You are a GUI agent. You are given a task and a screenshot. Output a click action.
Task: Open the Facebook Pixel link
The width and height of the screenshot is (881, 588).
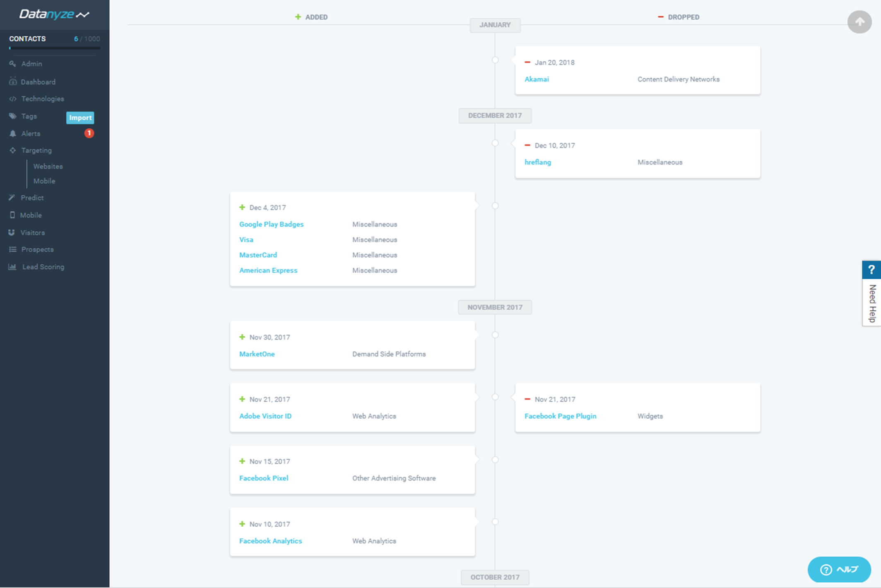coord(264,478)
